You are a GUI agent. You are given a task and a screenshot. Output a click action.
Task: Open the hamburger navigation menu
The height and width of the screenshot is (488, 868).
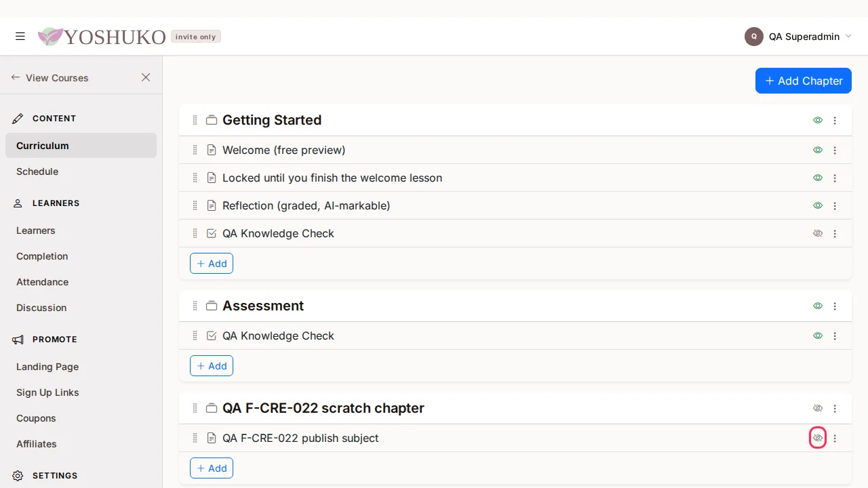click(20, 37)
